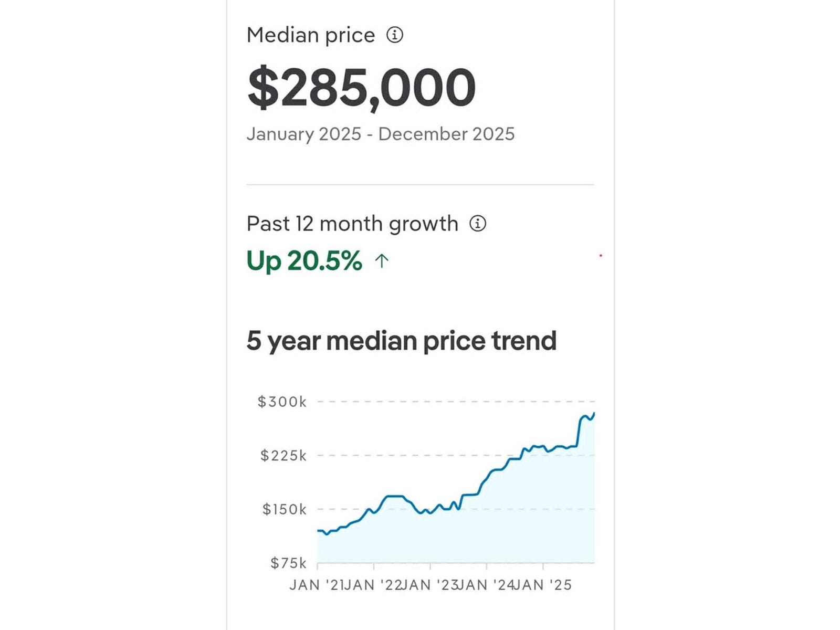The height and width of the screenshot is (630, 840).
Task: Click the $150k axis label
Action: click(x=284, y=509)
